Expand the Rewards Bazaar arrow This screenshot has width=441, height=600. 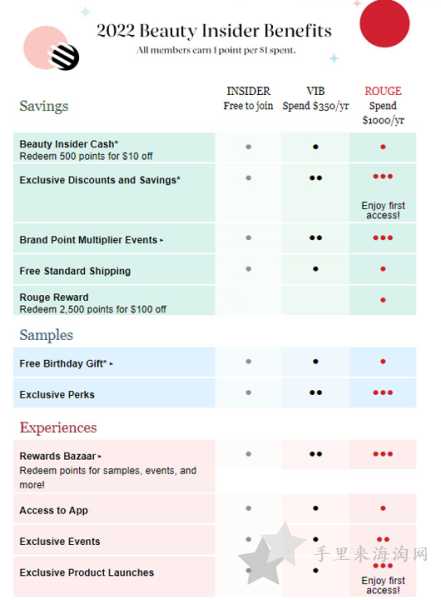tap(100, 457)
